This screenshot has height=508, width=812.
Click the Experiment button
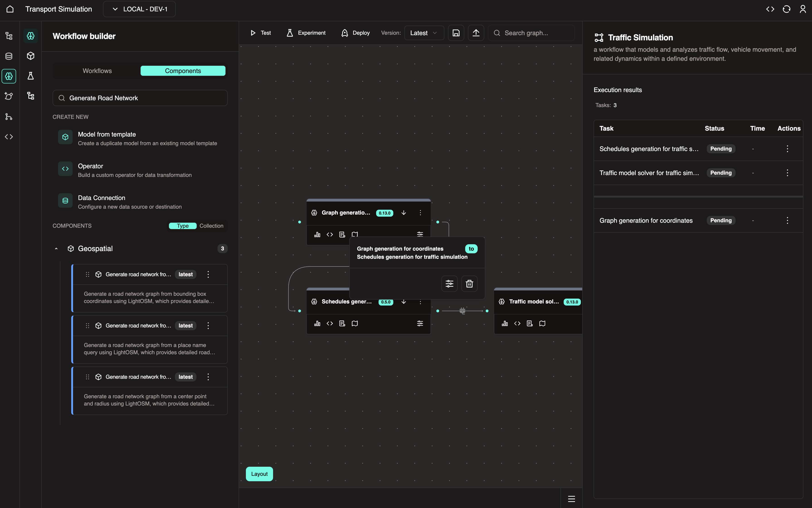[x=306, y=33]
